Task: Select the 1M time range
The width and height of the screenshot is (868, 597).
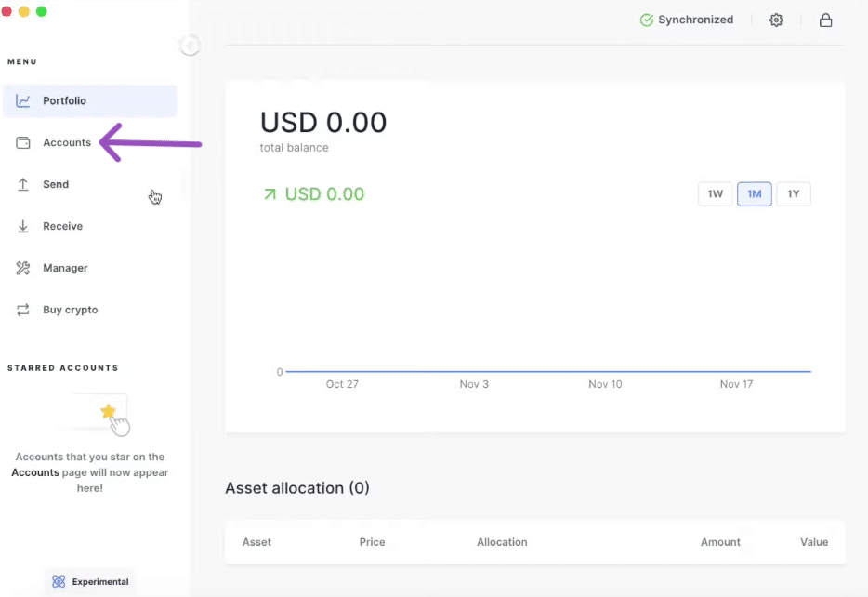Action: click(x=755, y=194)
